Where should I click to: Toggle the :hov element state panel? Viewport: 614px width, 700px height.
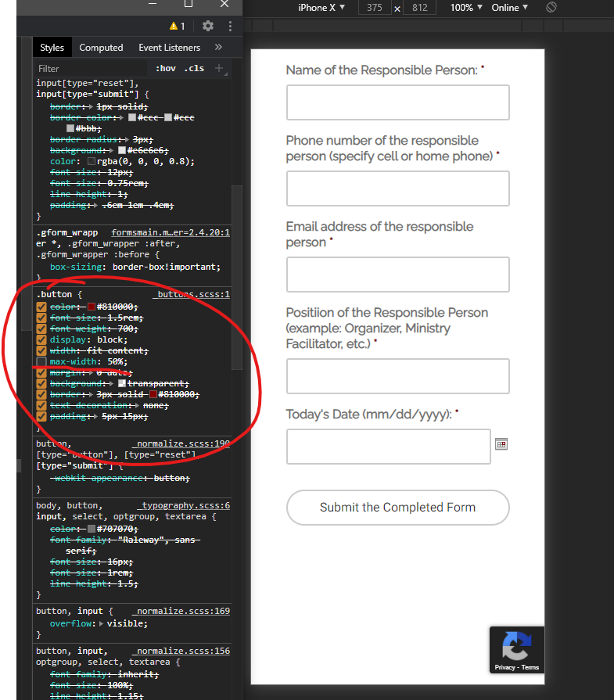coord(166,69)
